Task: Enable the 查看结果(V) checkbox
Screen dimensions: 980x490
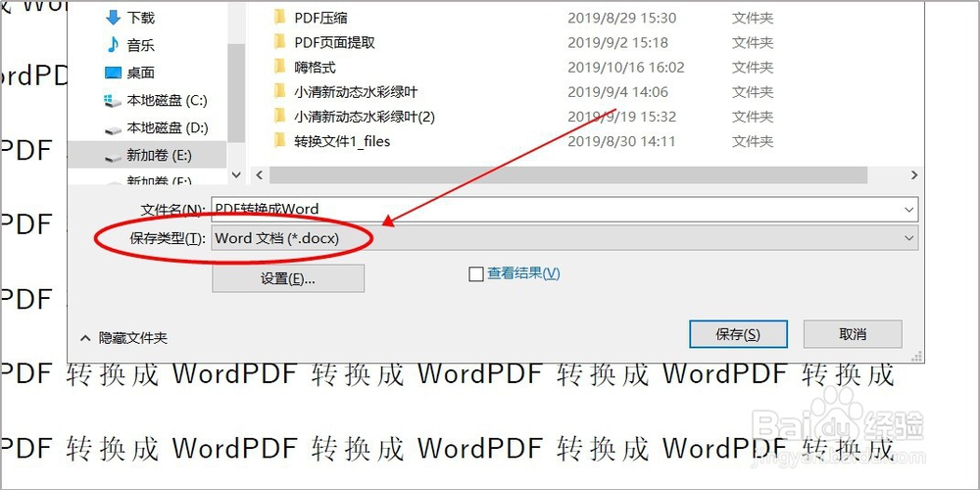Action: 476,274
